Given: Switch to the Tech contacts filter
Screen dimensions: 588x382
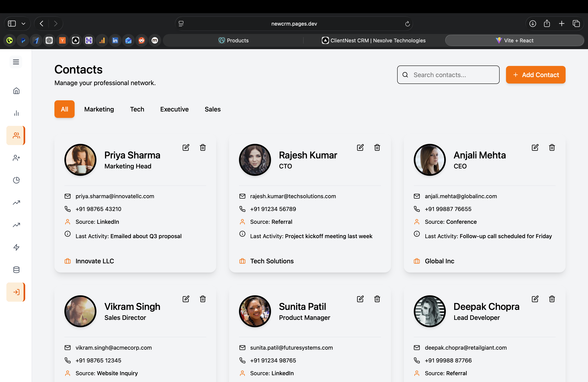Looking at the screenshot, I should point(137,109).
